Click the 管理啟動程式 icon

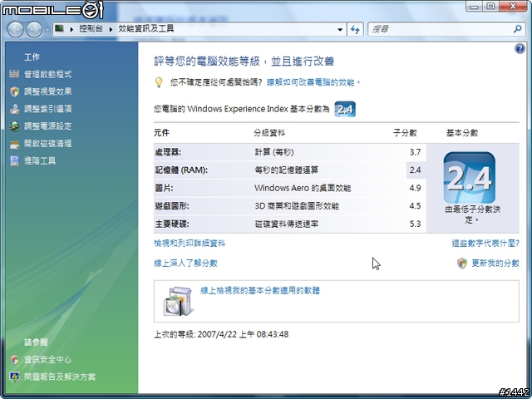14,74
